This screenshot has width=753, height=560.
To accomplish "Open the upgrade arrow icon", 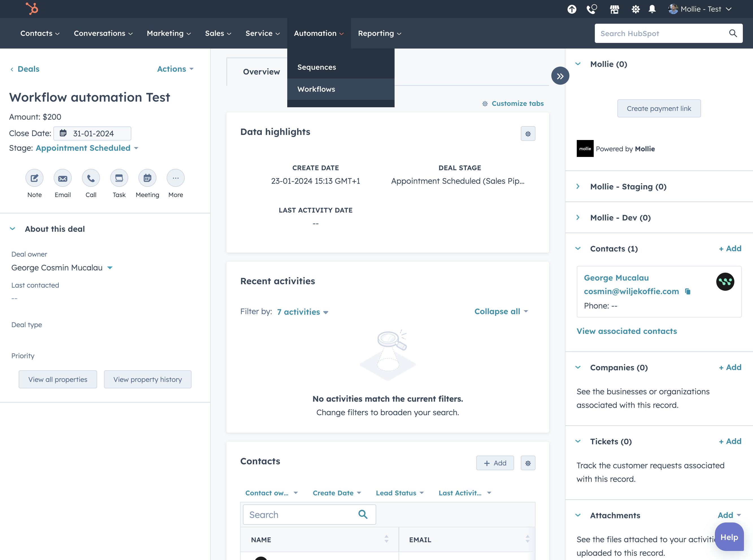I will [572, 9].
